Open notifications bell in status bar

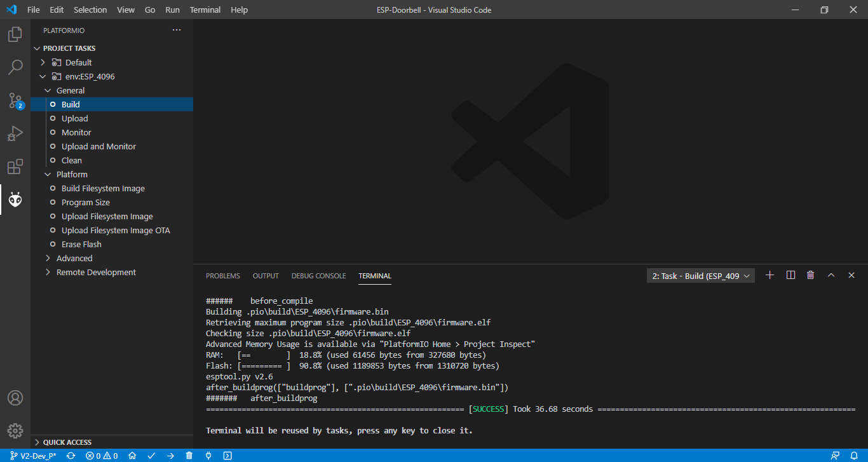pos(854,456)
